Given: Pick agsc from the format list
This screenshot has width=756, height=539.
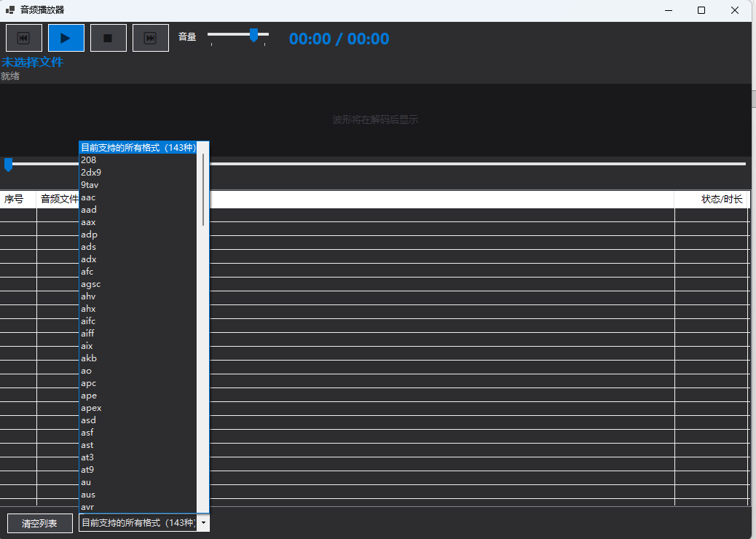Looking at the screenshot, I should (138, 284).
